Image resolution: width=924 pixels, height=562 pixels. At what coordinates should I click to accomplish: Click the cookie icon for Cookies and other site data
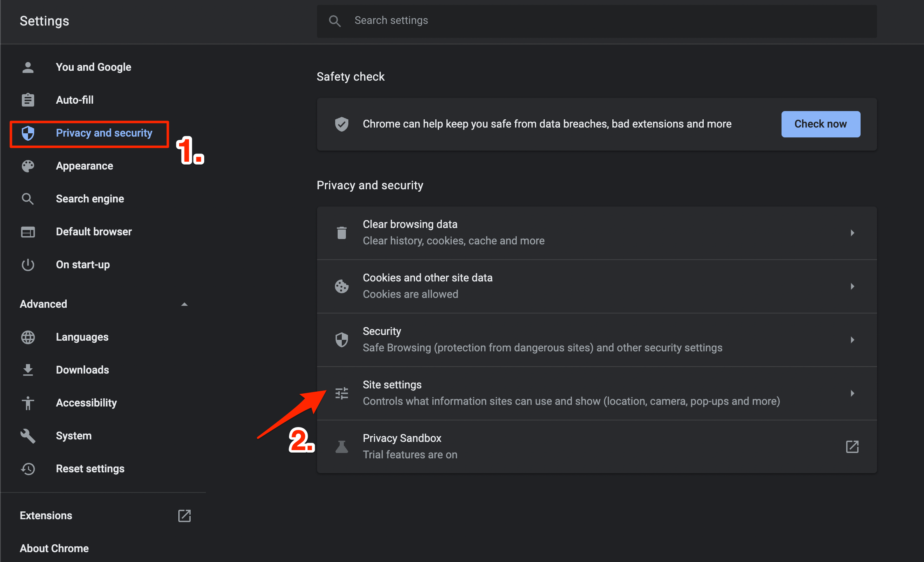[342, 286]
